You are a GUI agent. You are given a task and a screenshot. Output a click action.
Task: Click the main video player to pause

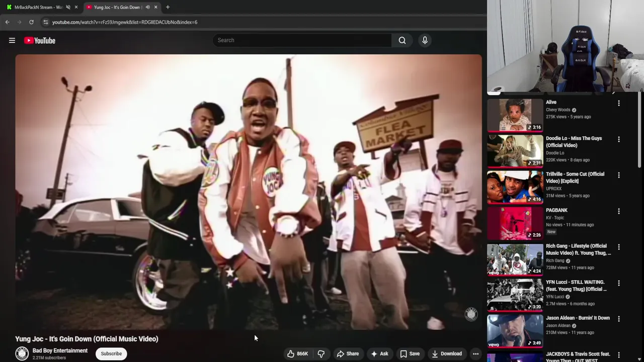(249, 192)
